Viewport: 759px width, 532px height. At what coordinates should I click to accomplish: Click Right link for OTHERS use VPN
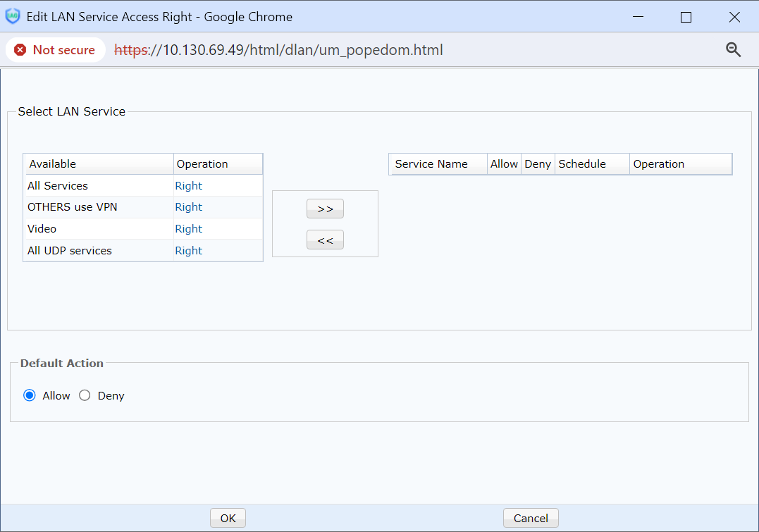(188, 207)
